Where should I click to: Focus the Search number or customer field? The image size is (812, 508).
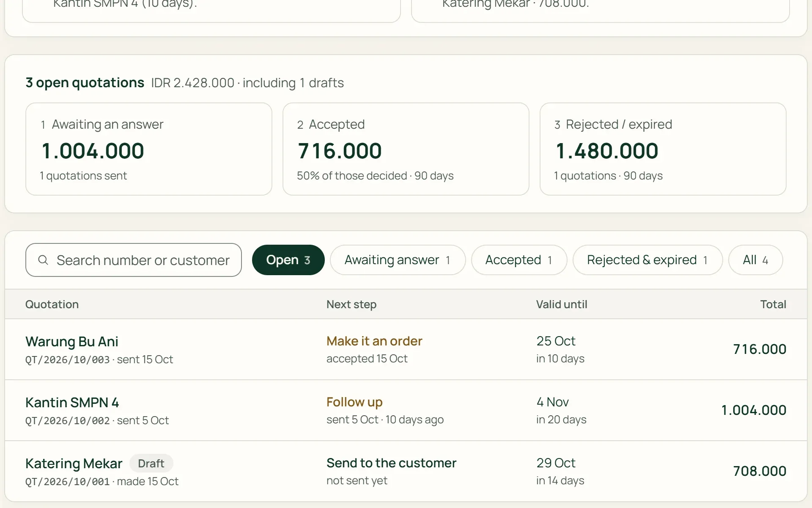tap(134, 260)
